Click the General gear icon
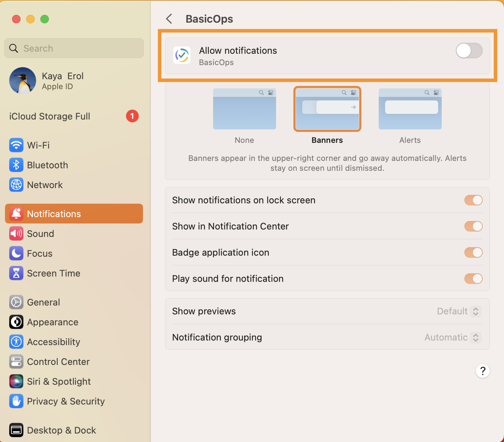 16,302
